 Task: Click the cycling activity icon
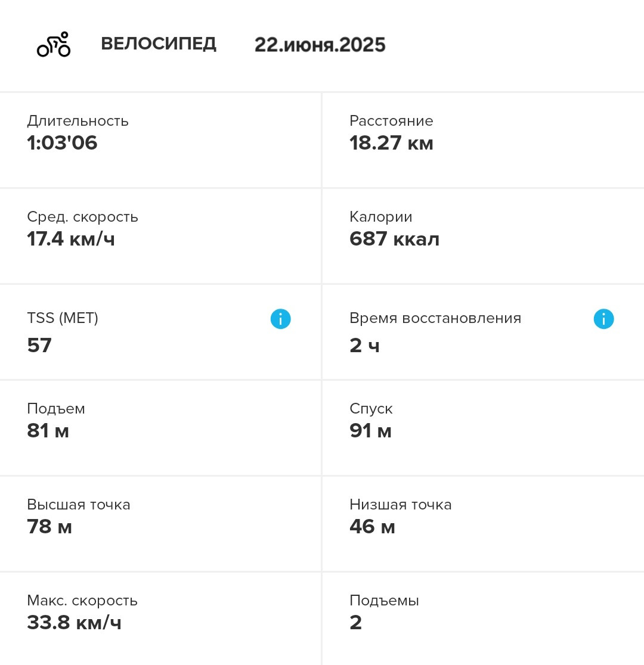pos(54,44)
